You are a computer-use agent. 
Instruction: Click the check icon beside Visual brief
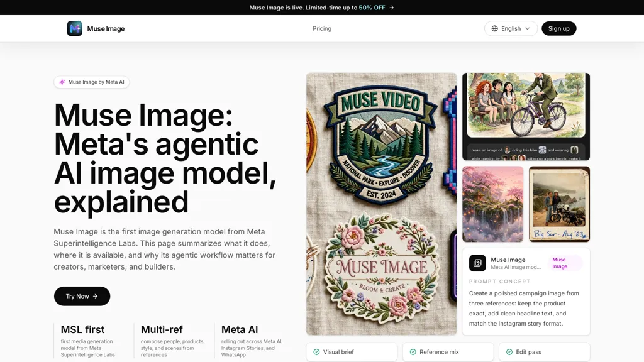(x=316, y=352)
